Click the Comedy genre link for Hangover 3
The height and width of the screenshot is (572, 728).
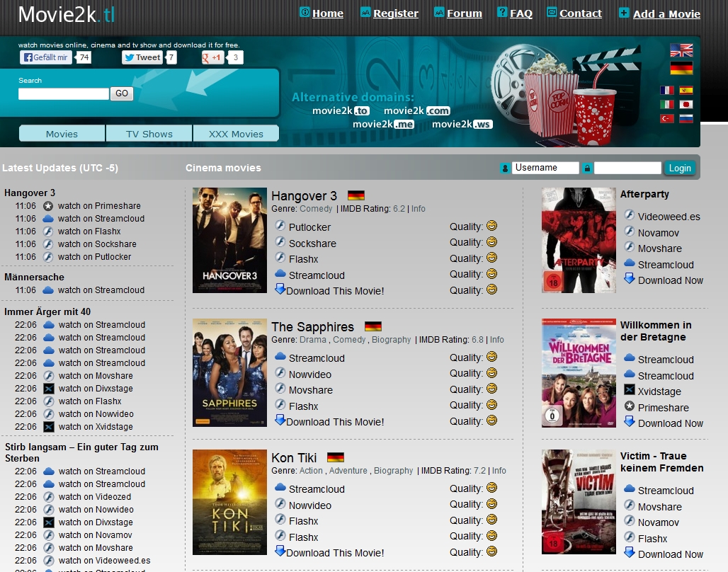click(x=316, y=209)
